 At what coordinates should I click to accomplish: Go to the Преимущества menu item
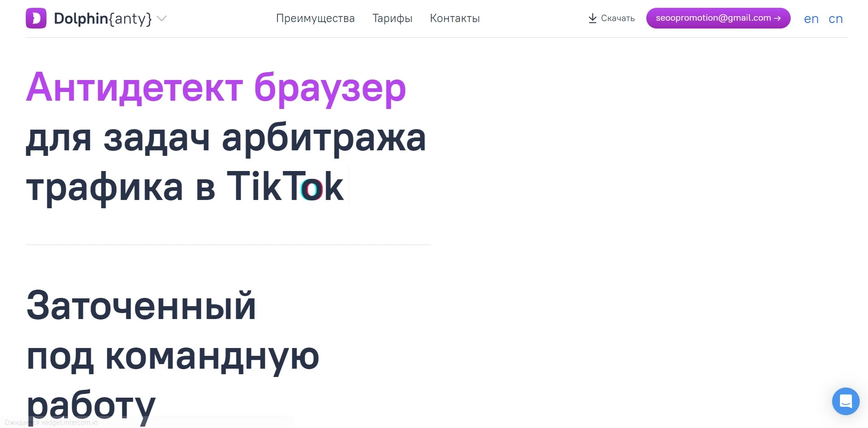click(315, 18)
